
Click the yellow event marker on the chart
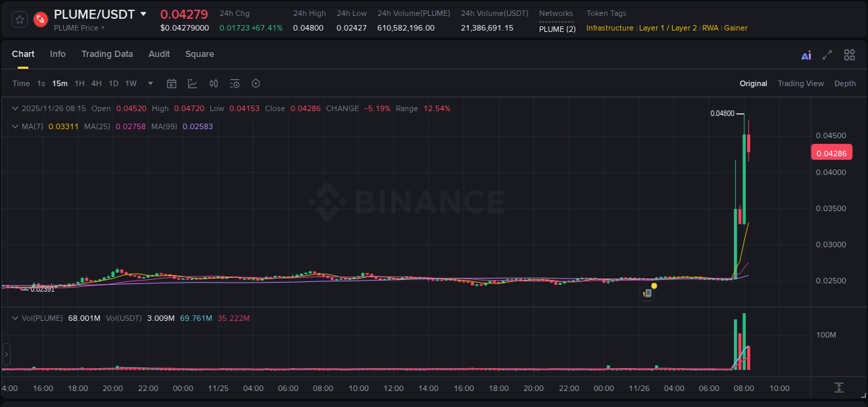pyautogui.click(x=653, y=285)
